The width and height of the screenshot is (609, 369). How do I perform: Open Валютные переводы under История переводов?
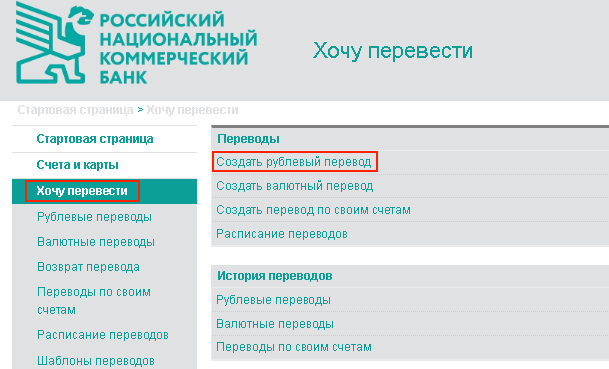point(275,324)
